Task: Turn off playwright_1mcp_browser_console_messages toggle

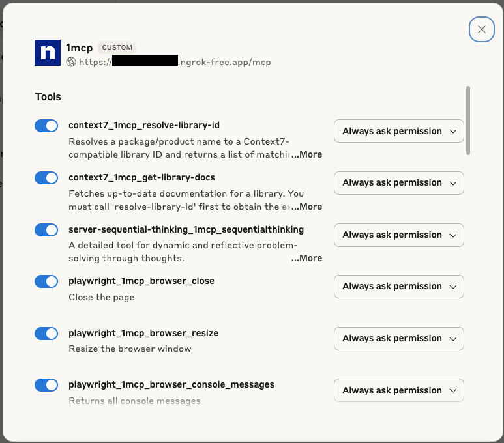Action: tap(46, 385)
